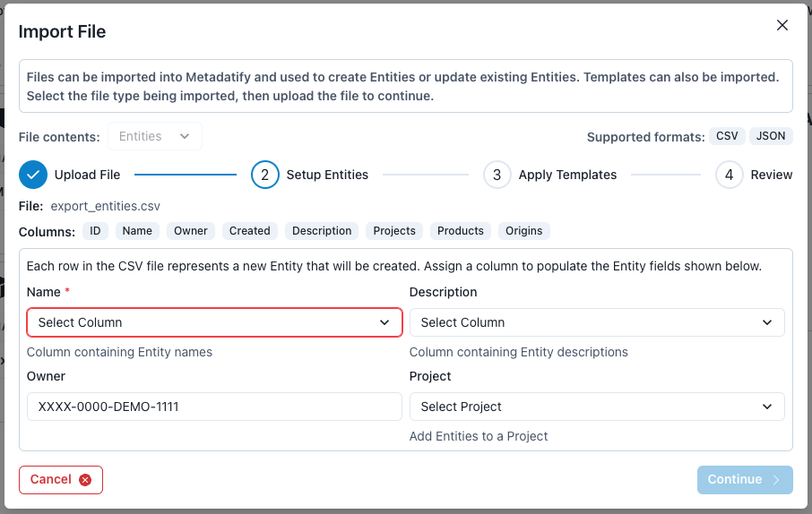Open the Name Select Column dropdown

point(214,322)
